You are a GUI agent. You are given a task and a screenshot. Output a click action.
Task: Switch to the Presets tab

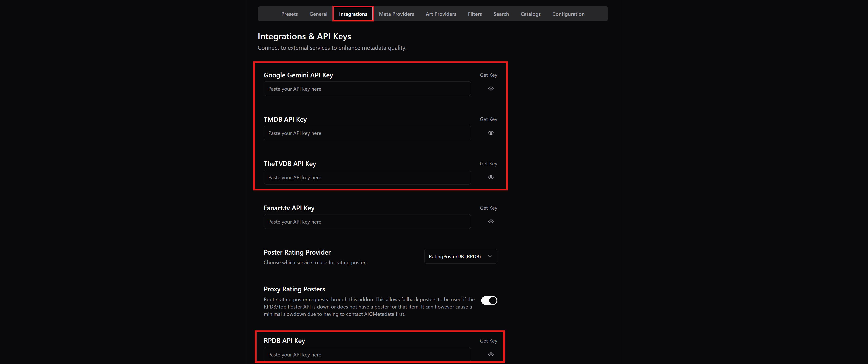pos(289,14)
